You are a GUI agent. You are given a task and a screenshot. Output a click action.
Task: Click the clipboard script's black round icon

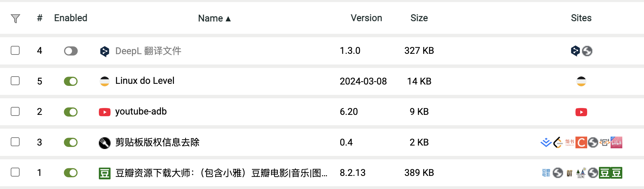[104, 142]
